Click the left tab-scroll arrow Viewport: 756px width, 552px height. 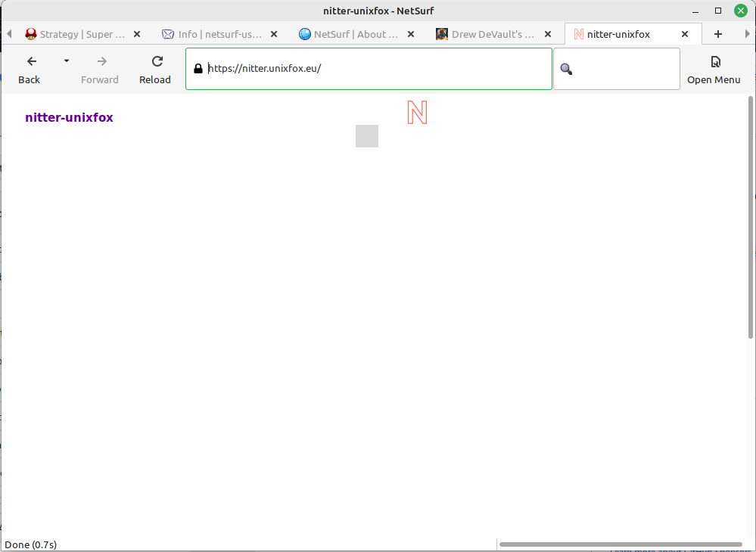tap(8, 33)
